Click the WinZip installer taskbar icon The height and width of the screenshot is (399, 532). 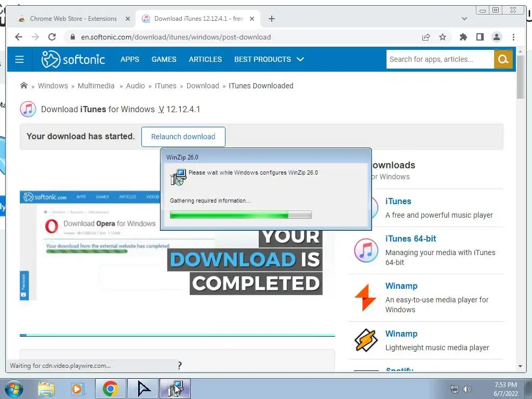[175, 389]
